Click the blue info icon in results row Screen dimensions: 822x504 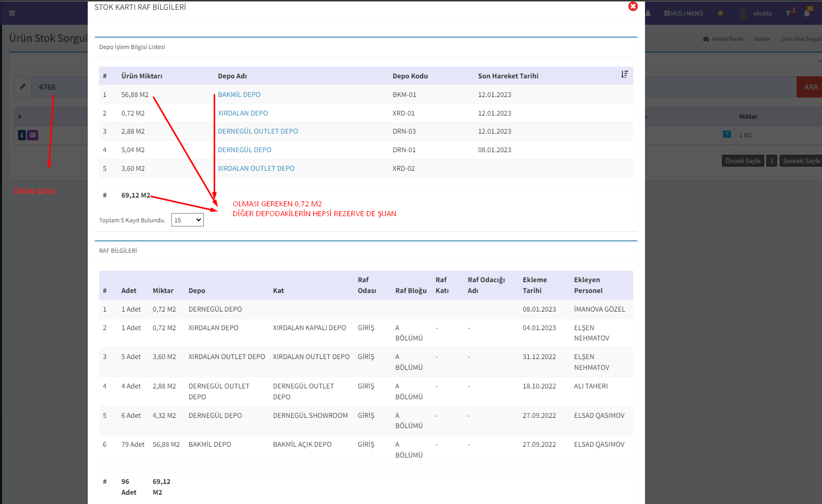(22, 135)
